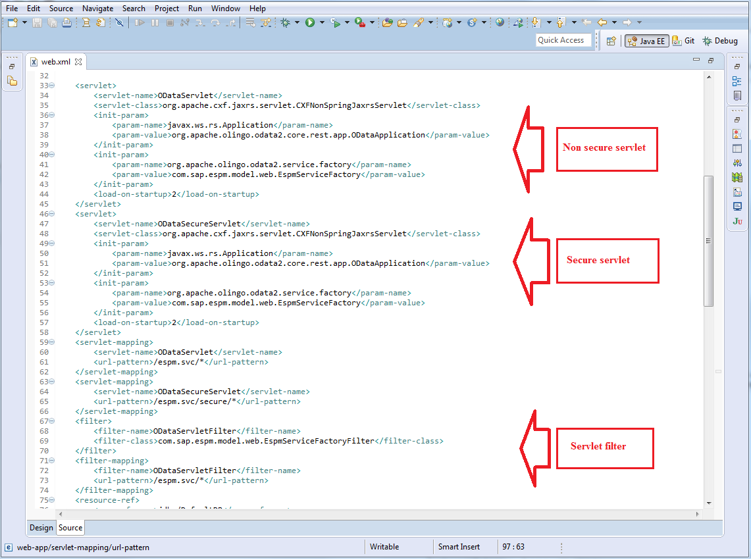Click the vertical scrollbar thumb in editor

click(x=709, y=241)
